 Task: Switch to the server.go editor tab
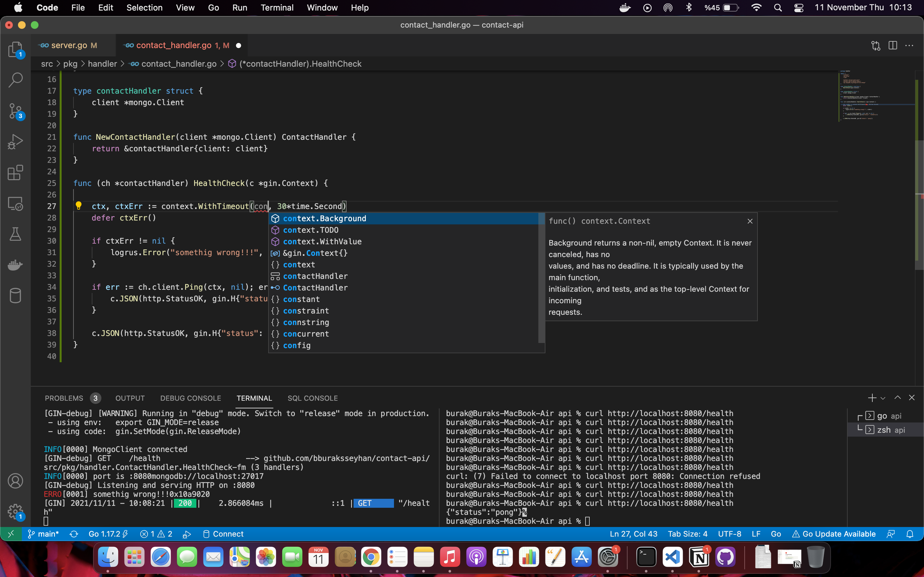(69, 46)
